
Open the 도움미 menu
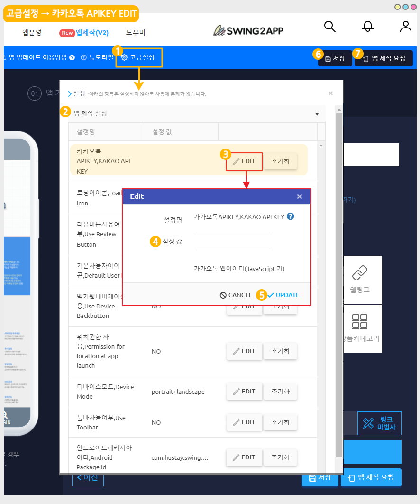coord(136,33)
